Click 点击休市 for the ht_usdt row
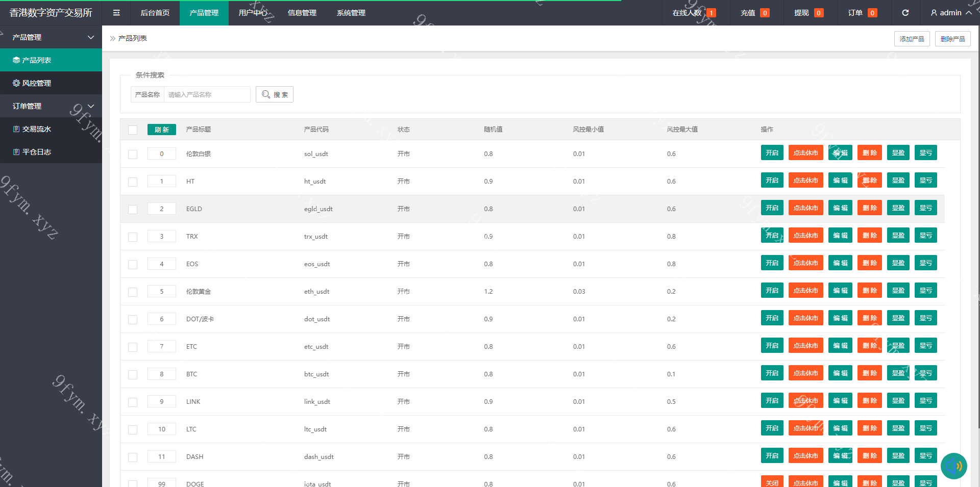 (x=806, y=180)
